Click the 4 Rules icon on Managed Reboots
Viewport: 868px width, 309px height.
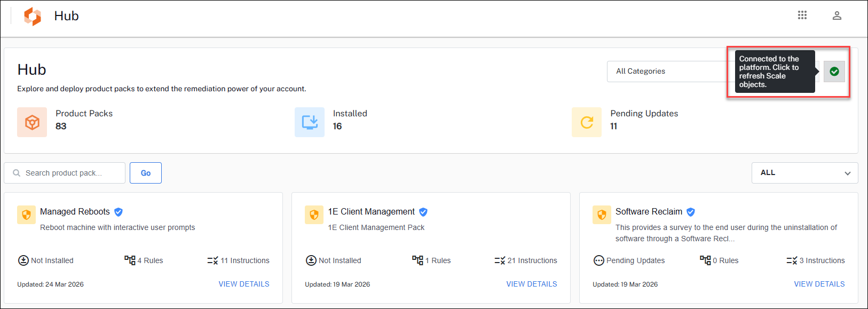click(x=130, y=260)
